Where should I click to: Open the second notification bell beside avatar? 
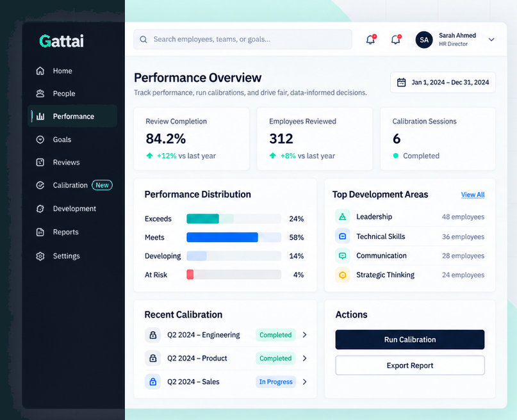point(396,39)
